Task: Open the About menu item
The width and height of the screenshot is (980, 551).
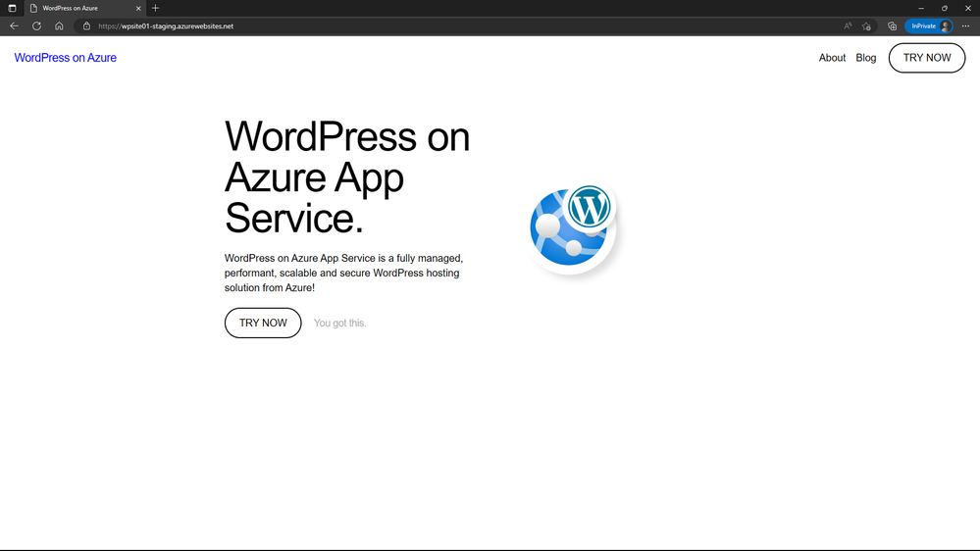Action: [x=832, y=58]
